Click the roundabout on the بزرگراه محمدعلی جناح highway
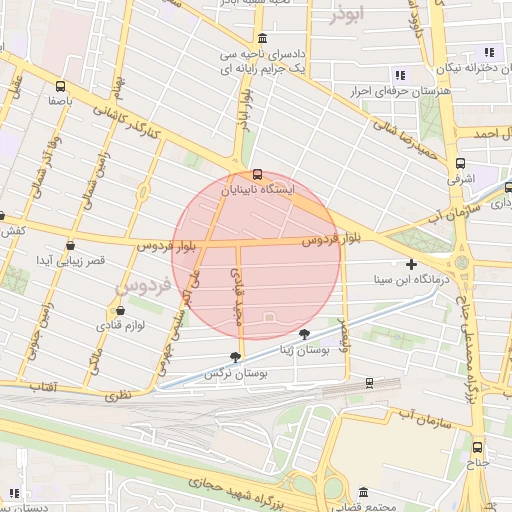 [x=462, y=262]
